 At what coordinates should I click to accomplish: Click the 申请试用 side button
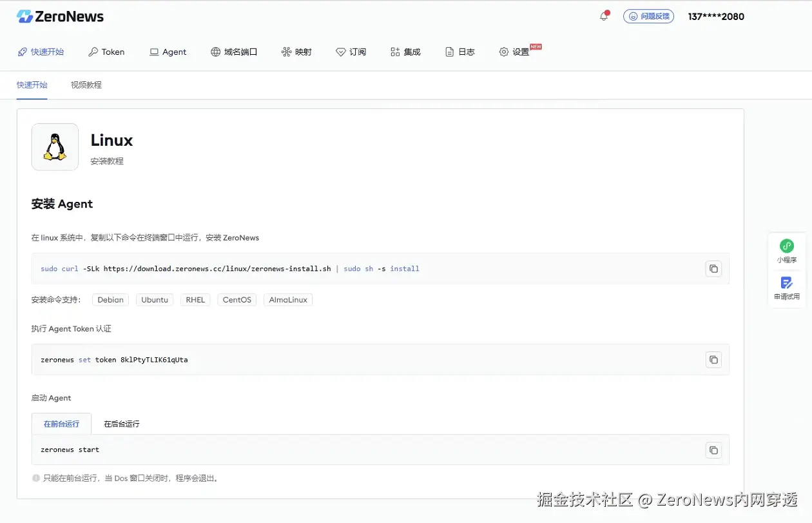pos(787,288)
